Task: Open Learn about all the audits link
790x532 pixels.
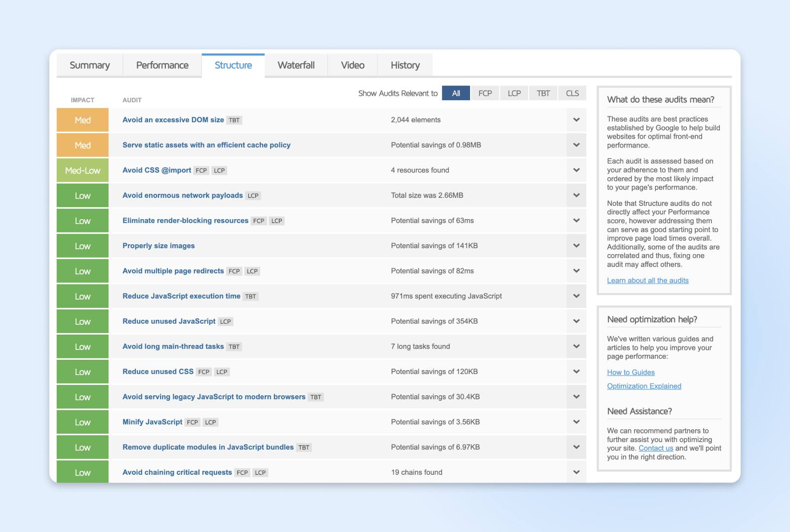Action: 647,280
